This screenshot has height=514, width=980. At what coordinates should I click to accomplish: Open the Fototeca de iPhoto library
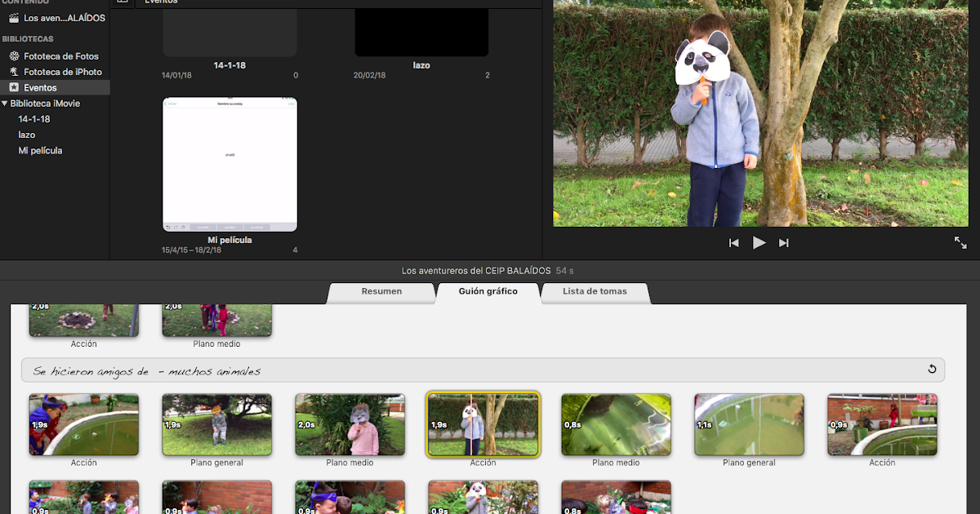(63, 72)
